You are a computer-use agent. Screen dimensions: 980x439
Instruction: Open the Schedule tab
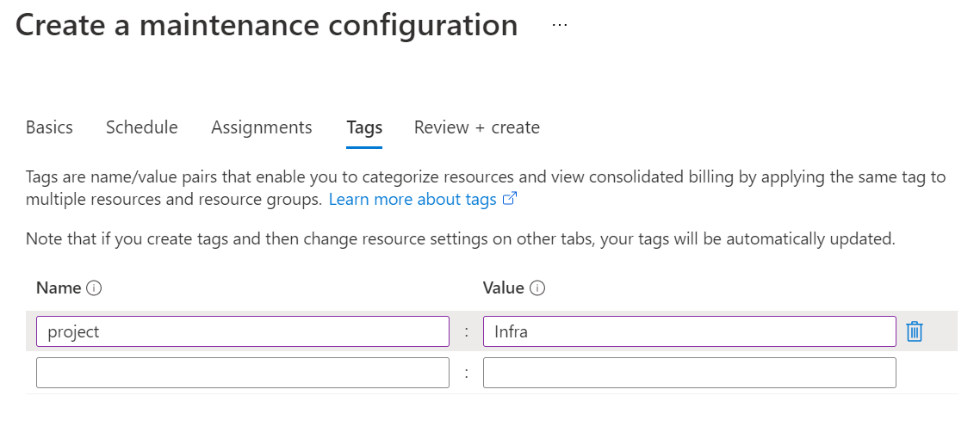141,127
